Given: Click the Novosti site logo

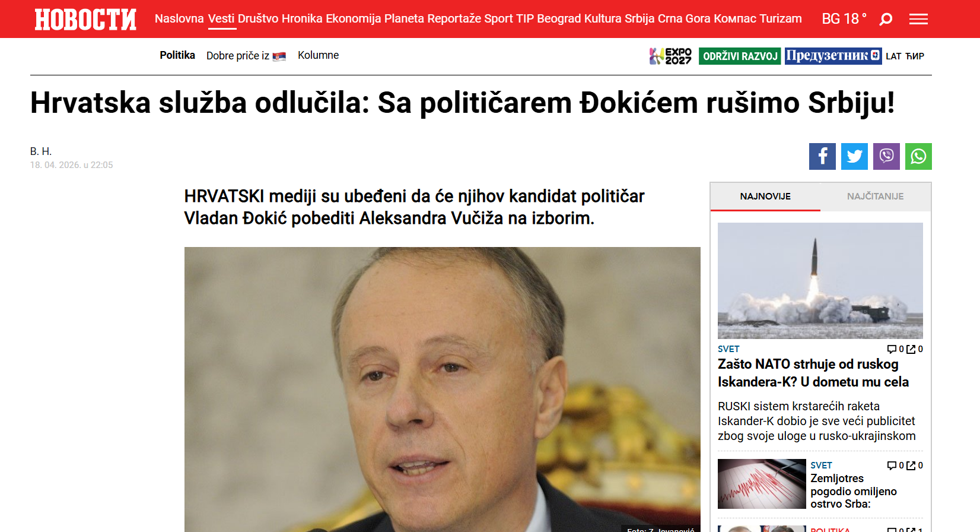Looking at the screenshot, I should 85,20.
